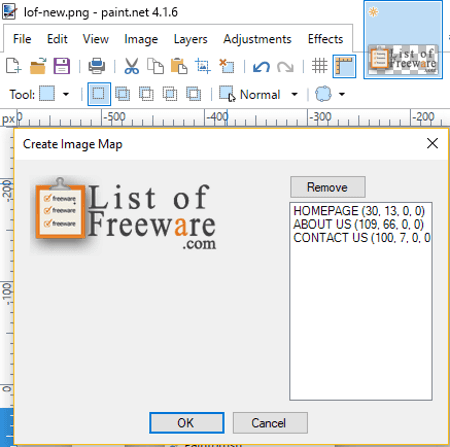Select Invert (xor) selection mode
The width and height of the screenshot is (450, 447).
[194, 94]
